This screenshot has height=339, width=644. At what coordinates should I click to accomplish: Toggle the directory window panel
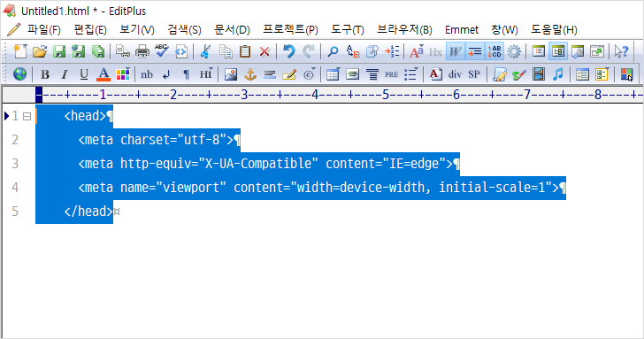click(x=539, y=51)
